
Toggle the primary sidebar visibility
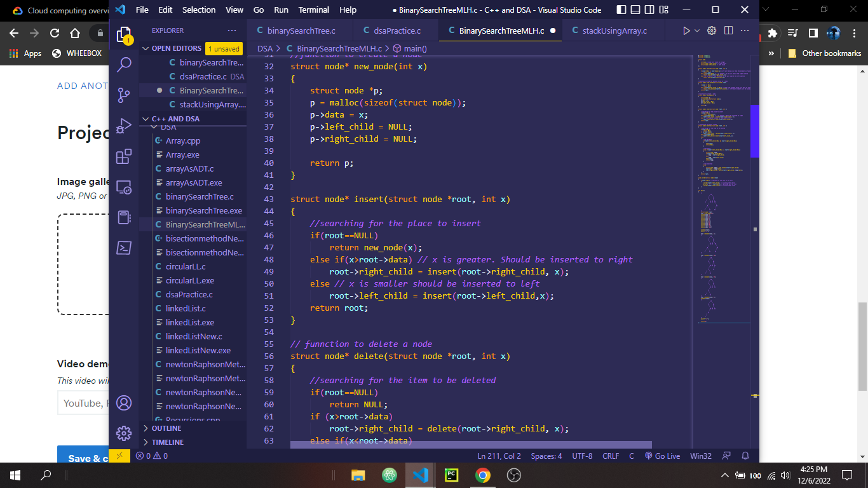[x=620, y=10]
